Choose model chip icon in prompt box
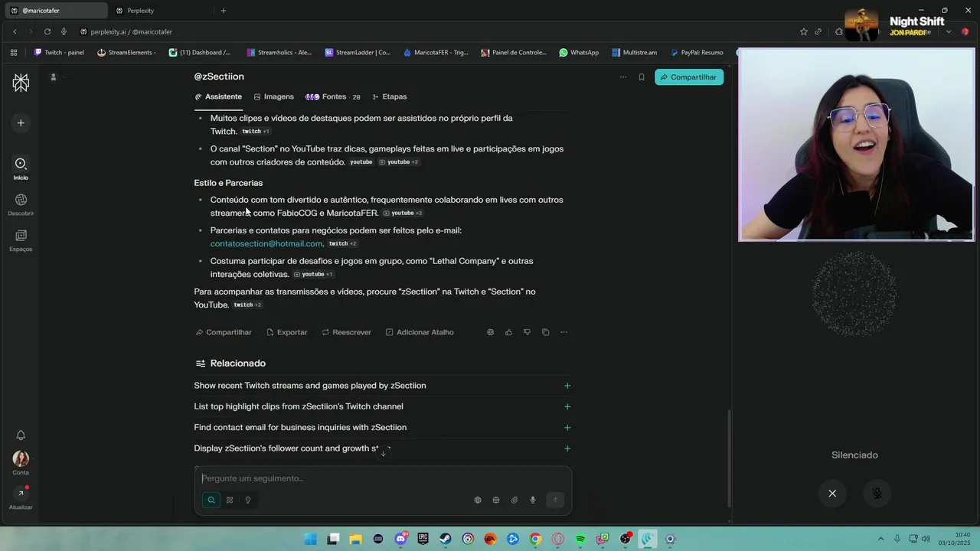 pyautogui.click(x=496, y=500)
